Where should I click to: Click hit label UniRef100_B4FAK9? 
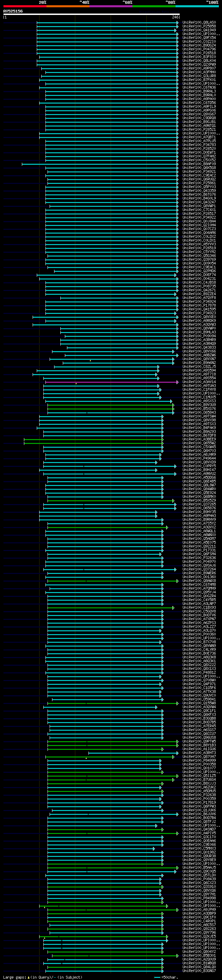(x=199, y=428)
